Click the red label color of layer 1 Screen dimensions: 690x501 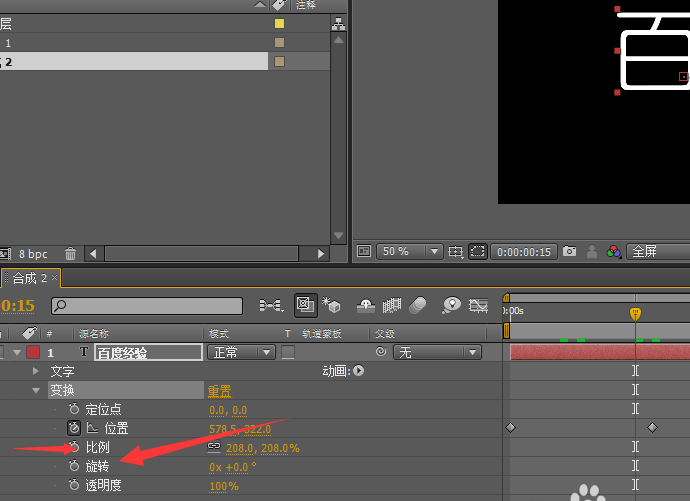pyautogui.click(x=33, y=352)
